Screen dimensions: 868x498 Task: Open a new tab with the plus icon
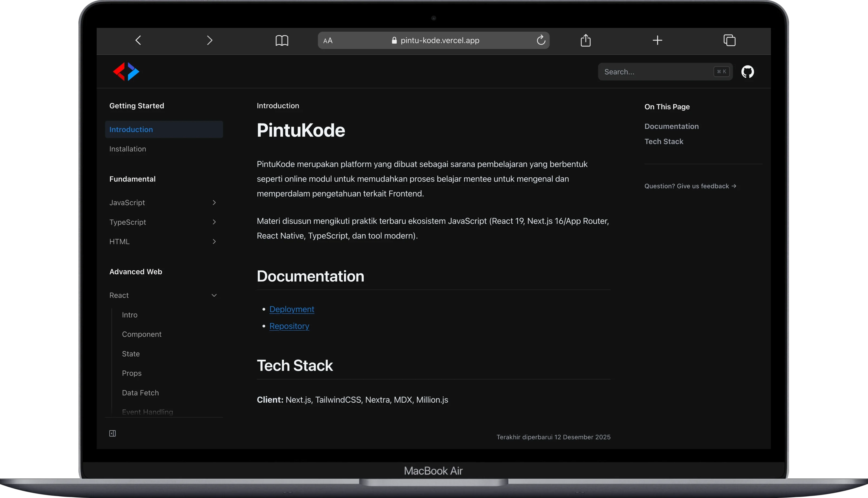(x=657, y=40)
